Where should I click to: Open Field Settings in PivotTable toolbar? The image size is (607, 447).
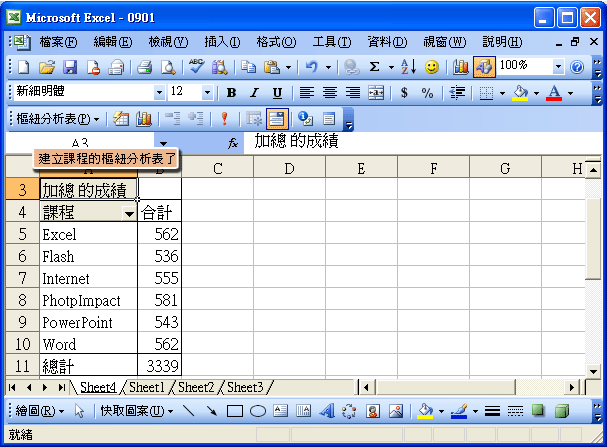pos(306,119)
